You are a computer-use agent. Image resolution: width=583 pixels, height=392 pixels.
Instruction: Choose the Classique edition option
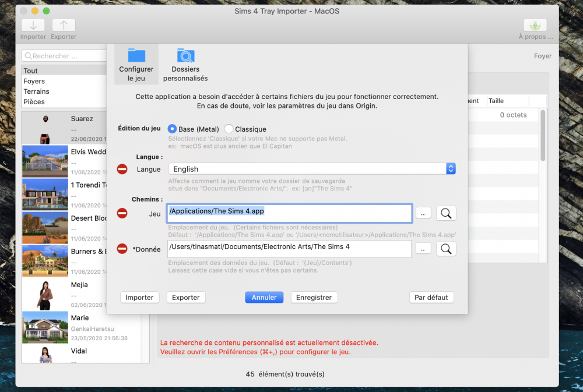click(229, 129)
